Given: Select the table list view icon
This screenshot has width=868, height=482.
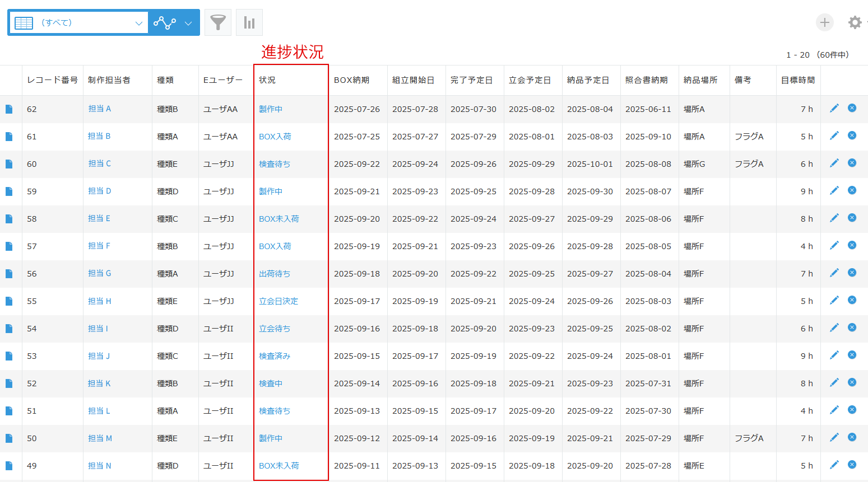Looking at the screenshot, I should click(24, 23).
